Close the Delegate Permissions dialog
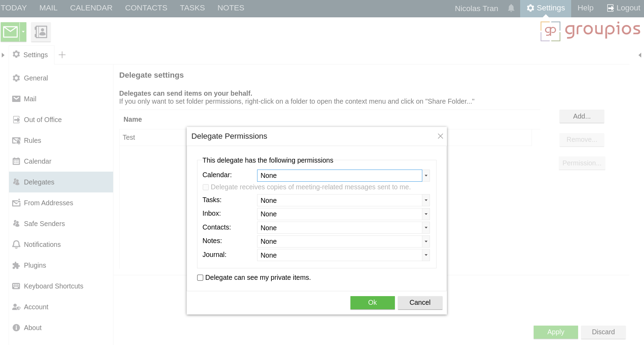The height and width of the screenshot is (345, 644). click(x=440, y=136)
